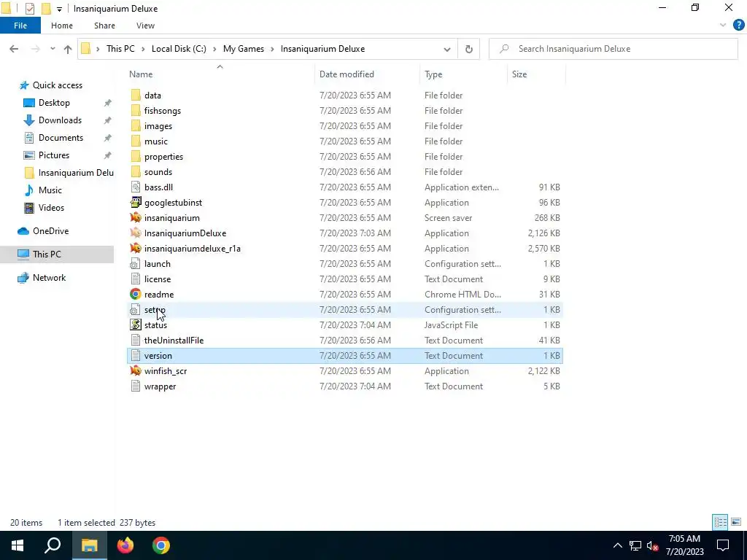Select the theUninstallFile document icon
This screenshot has width=747, height=560.
click(136, 340)
